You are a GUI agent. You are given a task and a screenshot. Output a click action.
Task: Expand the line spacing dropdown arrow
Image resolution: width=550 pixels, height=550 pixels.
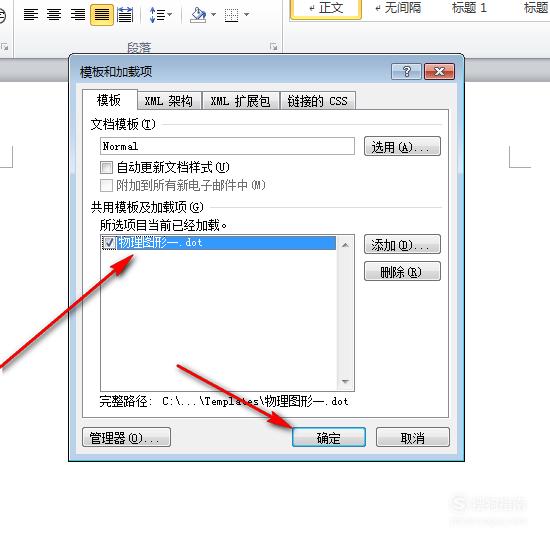170,14
